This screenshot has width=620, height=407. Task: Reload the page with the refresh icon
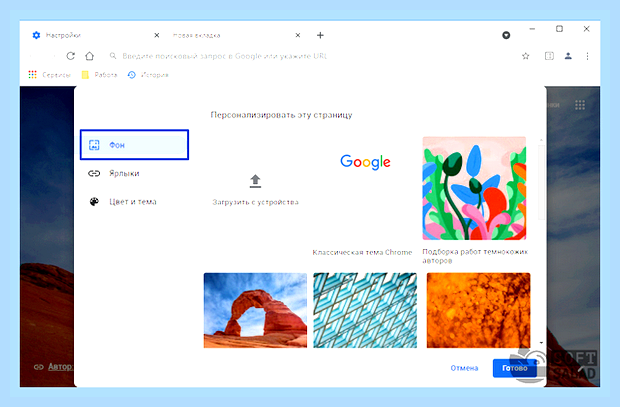coord(70,56)
